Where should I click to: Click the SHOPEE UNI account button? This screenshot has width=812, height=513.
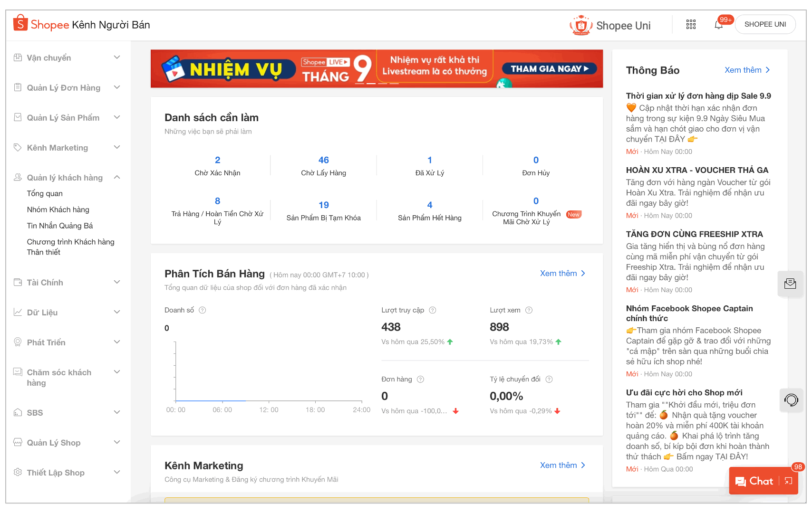click(x=765, y=24)
